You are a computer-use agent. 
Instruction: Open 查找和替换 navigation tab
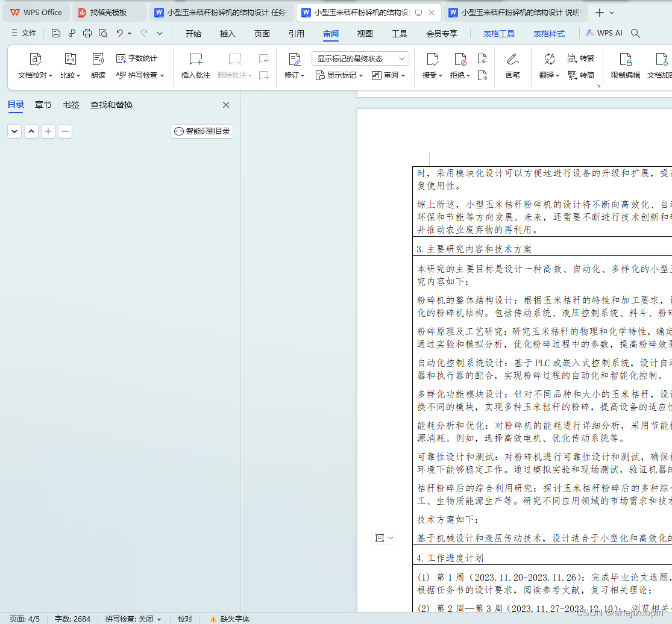111,105
